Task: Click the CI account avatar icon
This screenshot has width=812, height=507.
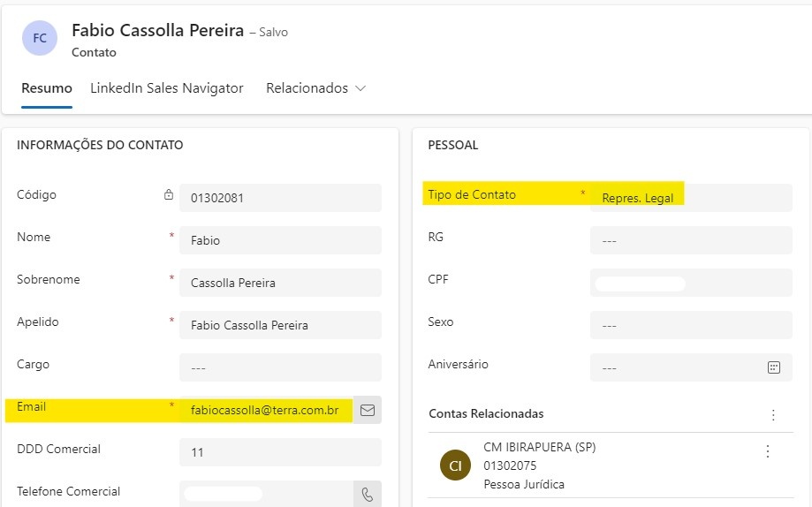Action: (x=455, y=465)
